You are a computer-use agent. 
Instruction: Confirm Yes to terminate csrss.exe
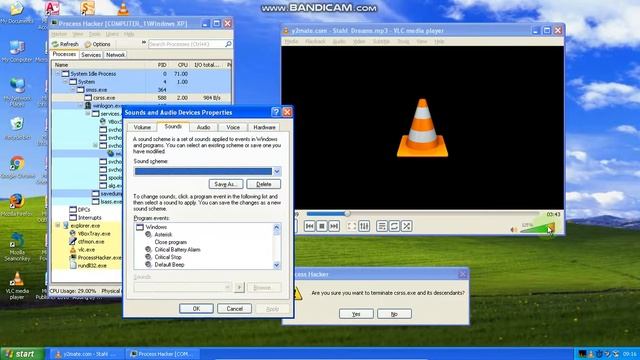(356, 314)
